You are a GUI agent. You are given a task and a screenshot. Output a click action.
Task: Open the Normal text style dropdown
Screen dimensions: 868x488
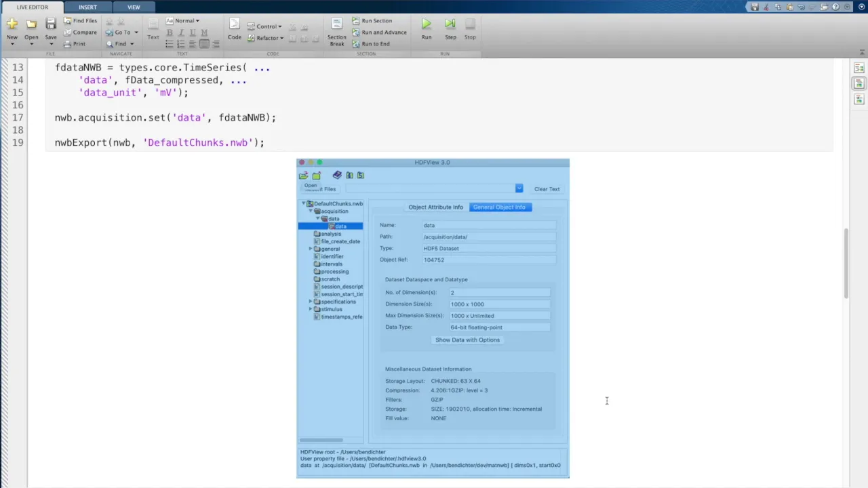[x=183, y=20]
